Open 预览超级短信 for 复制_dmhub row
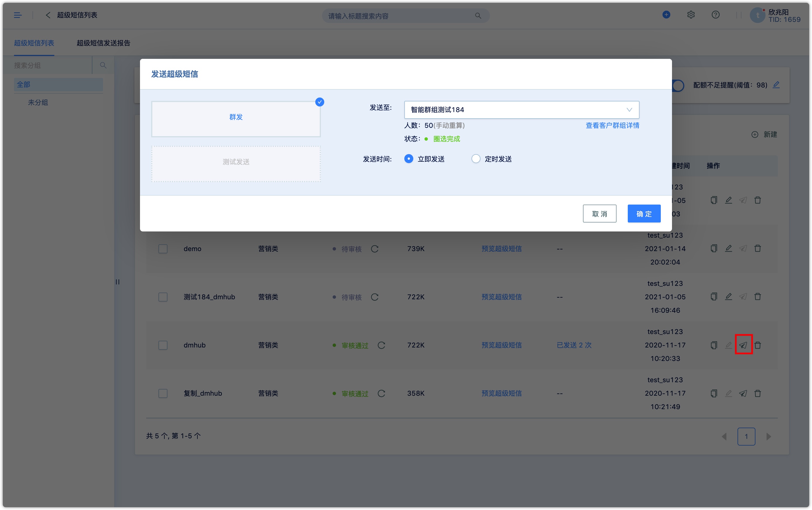Screen dimensions: 812x510 pos(501,394)
